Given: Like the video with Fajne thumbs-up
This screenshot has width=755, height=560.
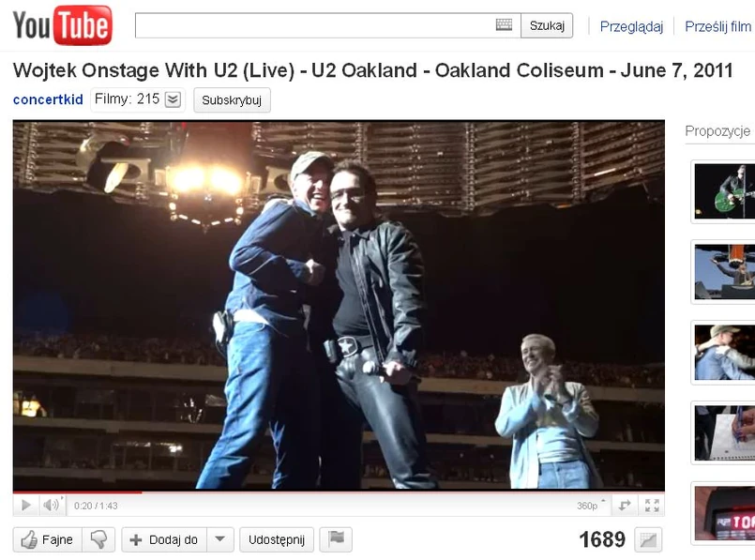Looking at the screenshot, I should pyautogui.click(x=48, y=539).
